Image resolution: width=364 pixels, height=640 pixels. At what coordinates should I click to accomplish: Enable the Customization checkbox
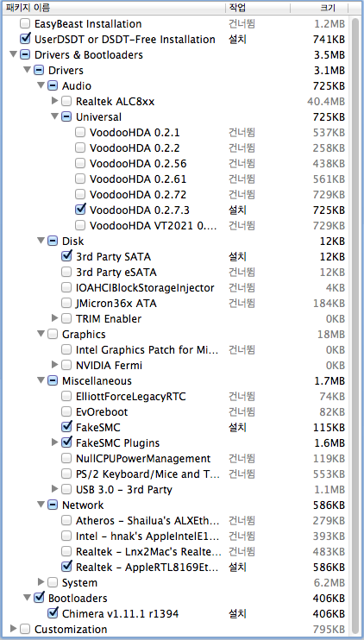(25, 629)
